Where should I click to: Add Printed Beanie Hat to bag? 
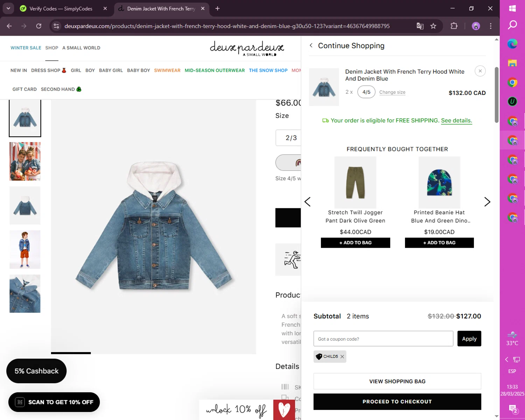[x=439, y=243]
